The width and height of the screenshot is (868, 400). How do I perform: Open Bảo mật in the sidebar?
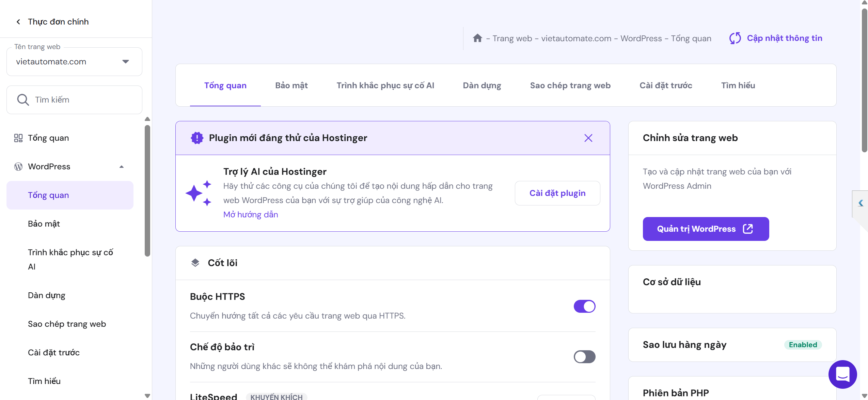(44, 224)
